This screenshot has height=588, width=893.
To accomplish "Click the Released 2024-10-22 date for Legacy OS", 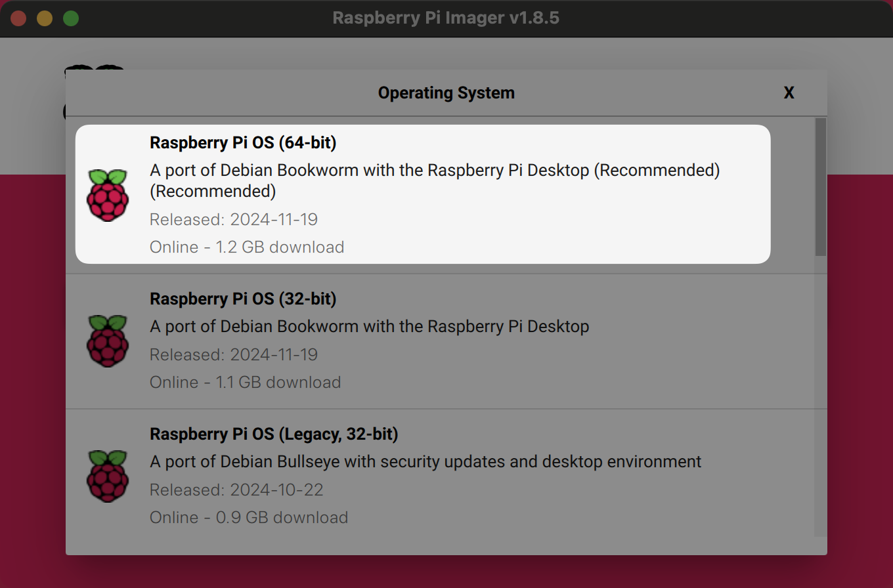I will (236, 490).
